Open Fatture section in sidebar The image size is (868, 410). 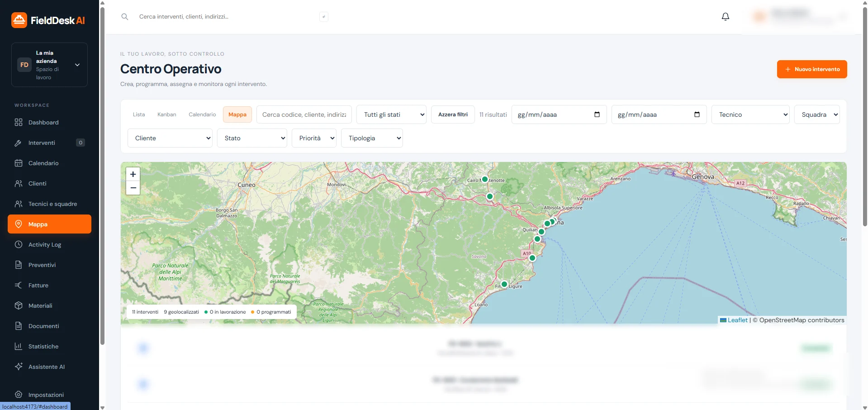click(x=49, y=285)
